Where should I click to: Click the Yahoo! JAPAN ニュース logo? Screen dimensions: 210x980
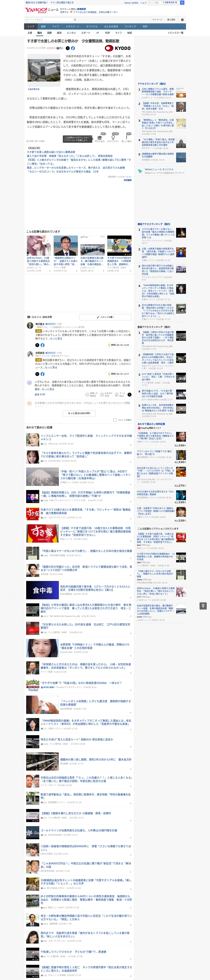click(x=42, y=10)
